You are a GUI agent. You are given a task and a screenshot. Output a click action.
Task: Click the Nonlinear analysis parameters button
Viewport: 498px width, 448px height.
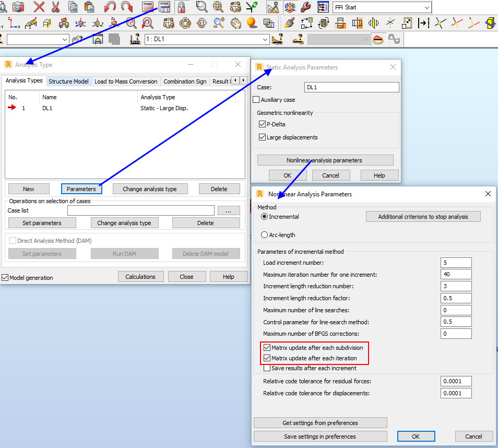(325, 159)
